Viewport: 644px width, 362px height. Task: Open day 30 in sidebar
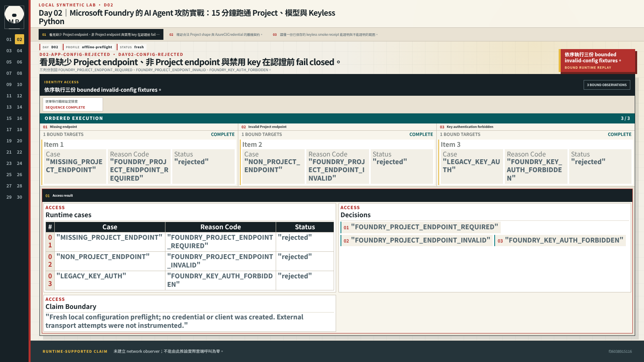point(19,197)
